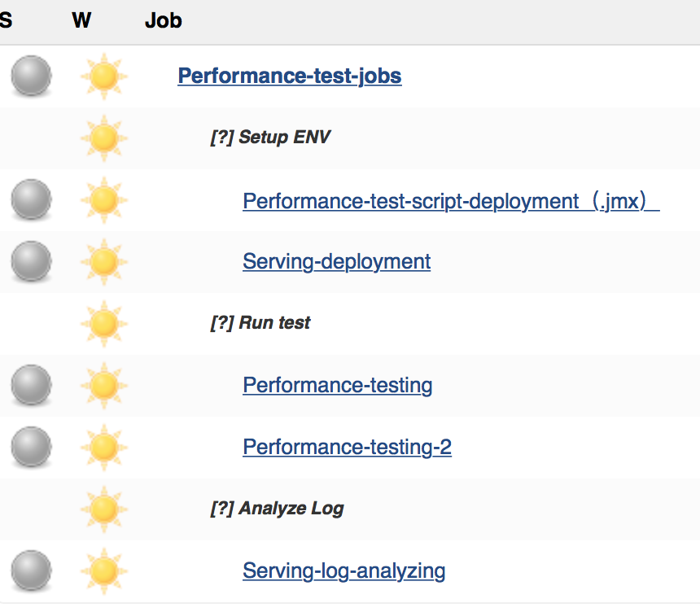Image resolution: width=700 pixels, height=612 pixels.
Task: Go to the Performance-testing job
Action: pyautogui.click(x=338, y=385)
